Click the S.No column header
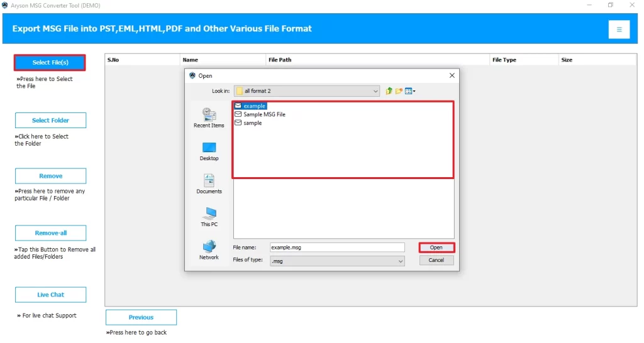The width and height of the screenshot is (644, 343). (142, 60)
